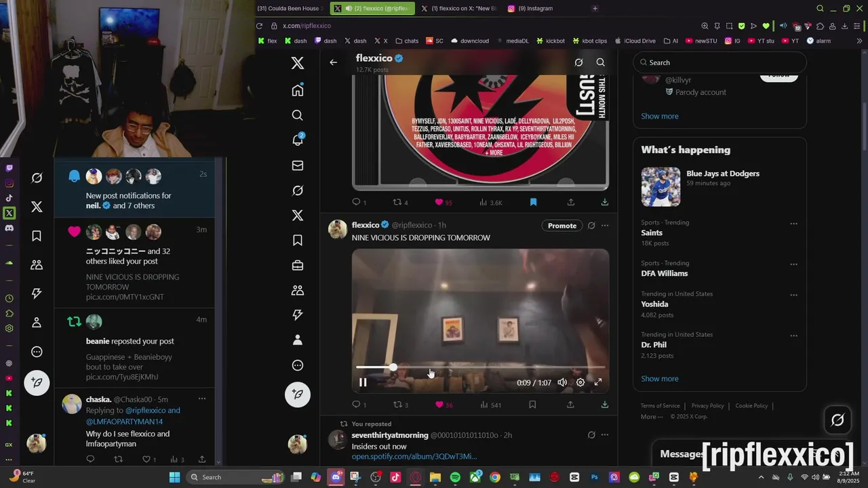868x488 pixels.
Task: Unlike the NINE VICIOUS post (36 likes)
Action: pyautogui.click(x=443, y=405)
